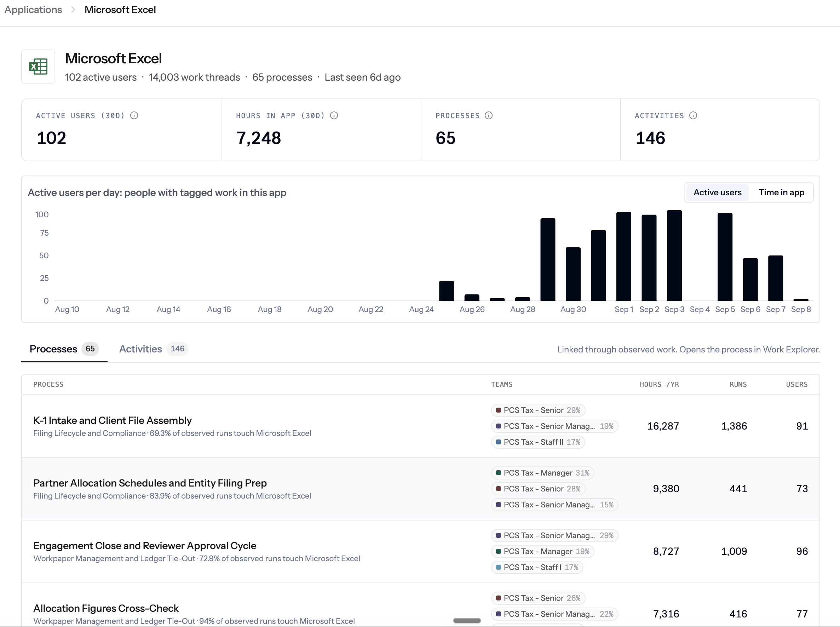Open the Activities card info icon

tap(693, 115)
